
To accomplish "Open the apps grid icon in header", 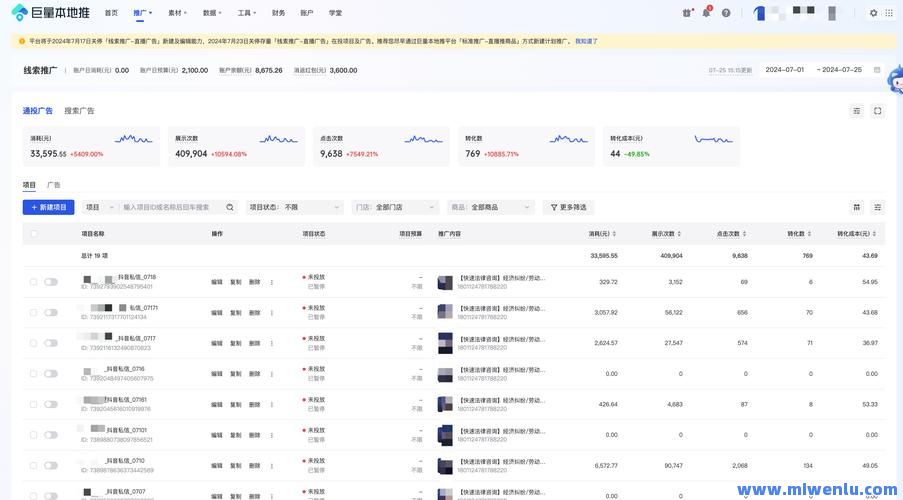I will [888, 13].
